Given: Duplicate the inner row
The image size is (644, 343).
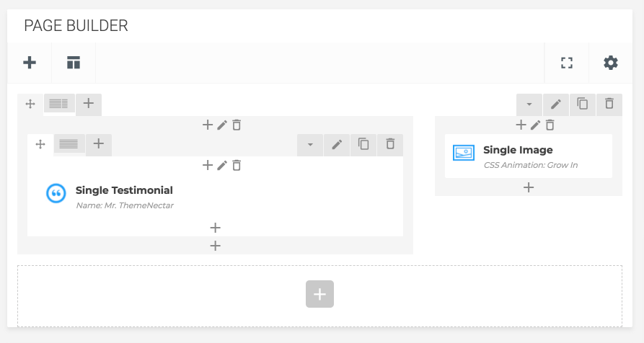Looking at the screenshot, I should click(363, 144).
